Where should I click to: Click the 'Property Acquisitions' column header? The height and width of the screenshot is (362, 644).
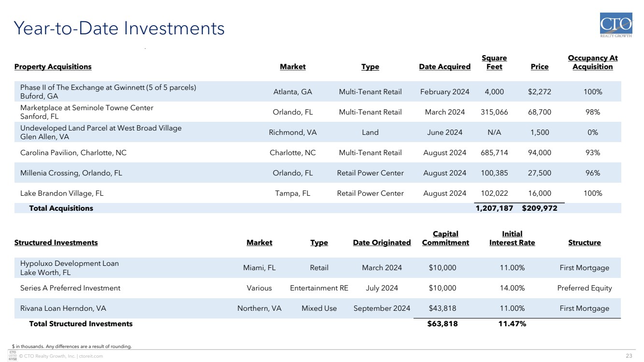53,67
